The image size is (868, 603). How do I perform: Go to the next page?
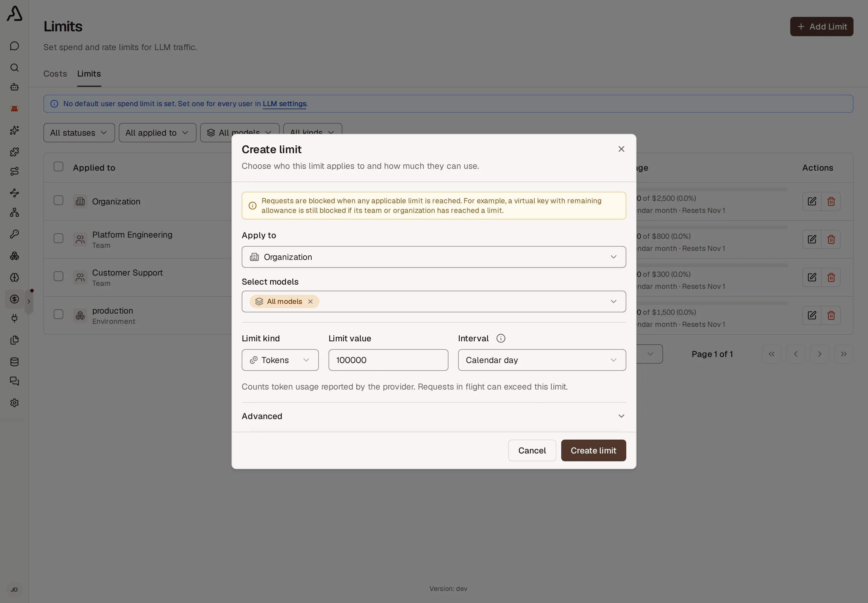click(x=819, y=354)
